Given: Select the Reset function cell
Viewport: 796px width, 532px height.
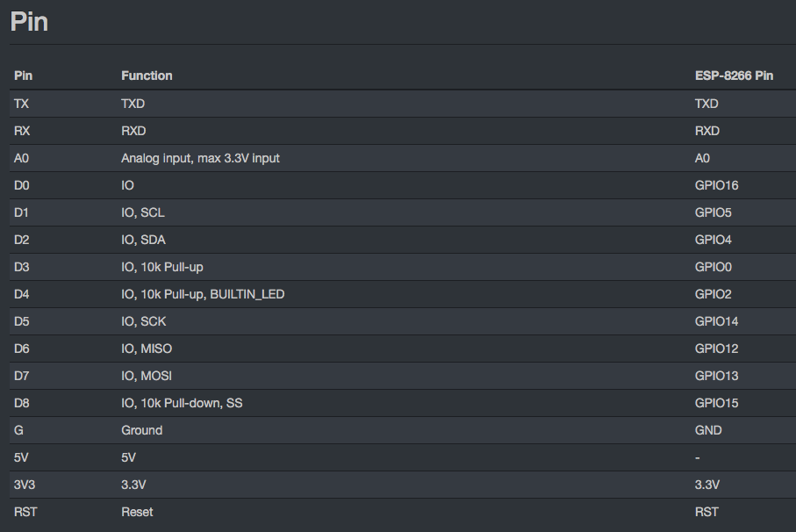Looking at the screenshot, I should click(137, 512).
